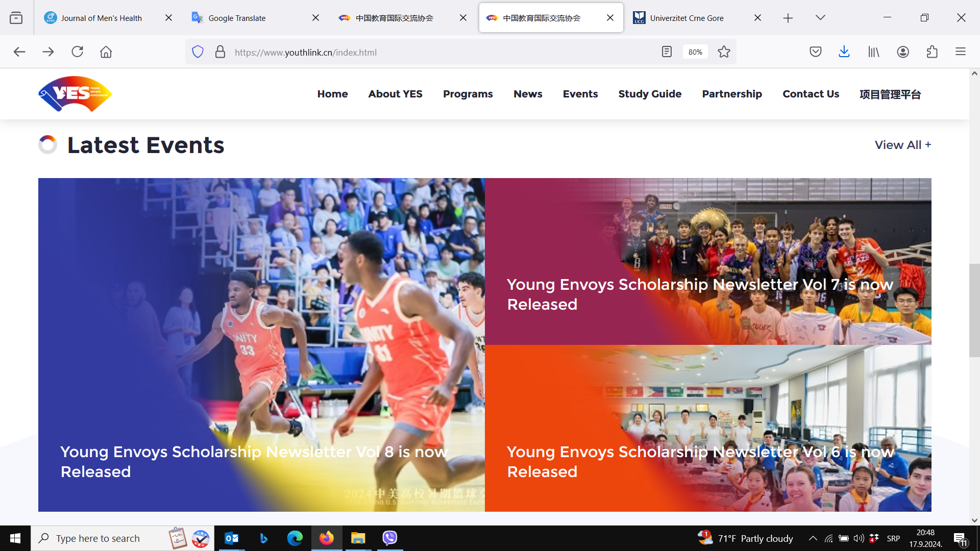Close the Journal of Men's Health tab
The height and width of the screenshot is (551, 980).
click(168, 18)
